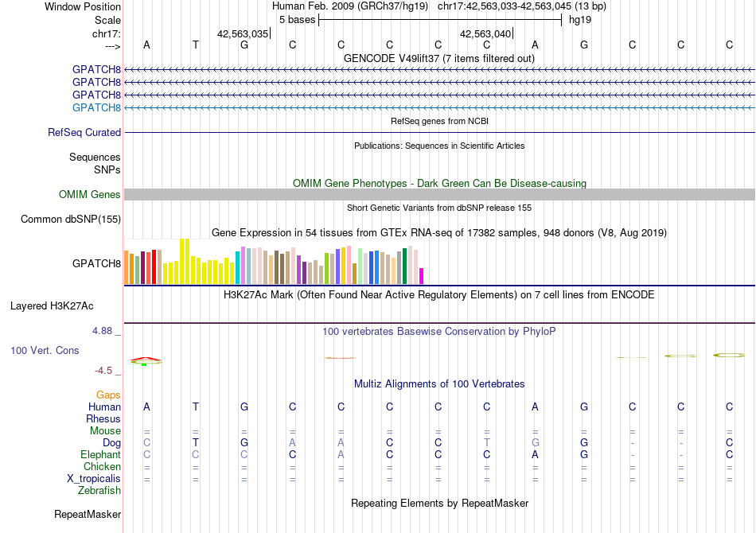Image resolution: width=756 pixels, height=533 pixels.
Task: Click the Elephant species label
Action: [x=100, y=454]
